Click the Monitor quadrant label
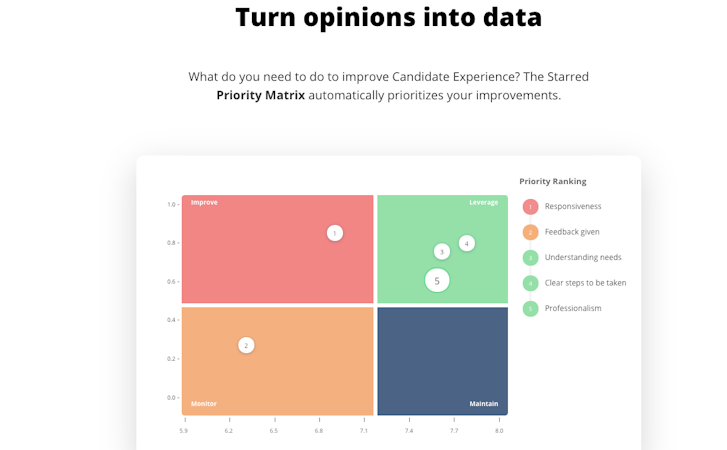 click(204, 404)
